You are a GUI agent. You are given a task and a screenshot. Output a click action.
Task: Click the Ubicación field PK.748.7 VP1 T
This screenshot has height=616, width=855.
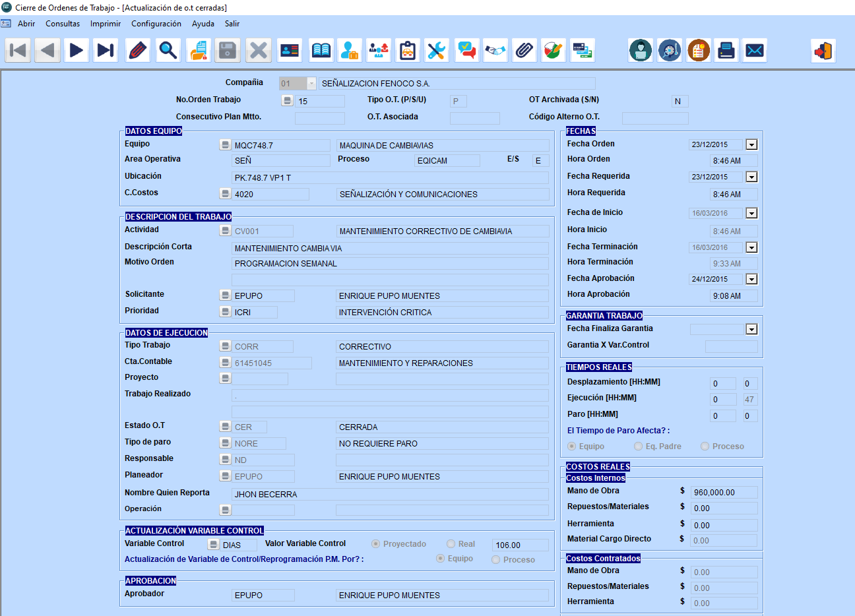(x=390, y=177)
